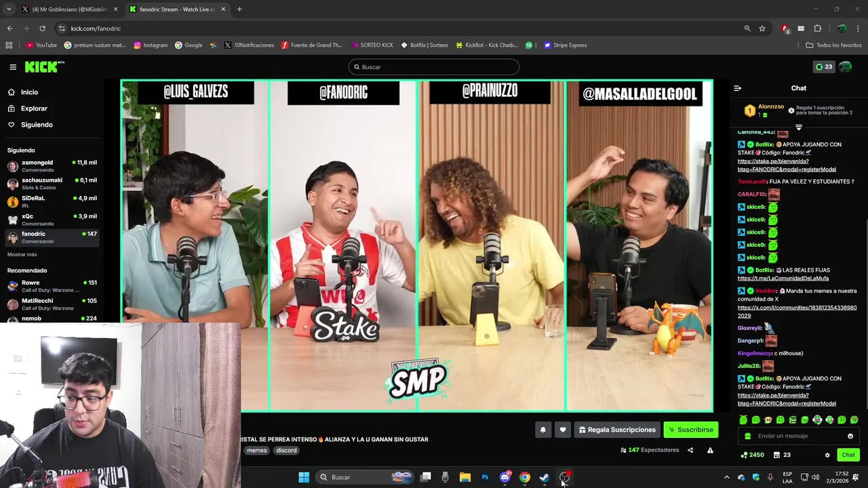Click the 2450 channel points balance

pyautogui.click(x=753, y=455)
